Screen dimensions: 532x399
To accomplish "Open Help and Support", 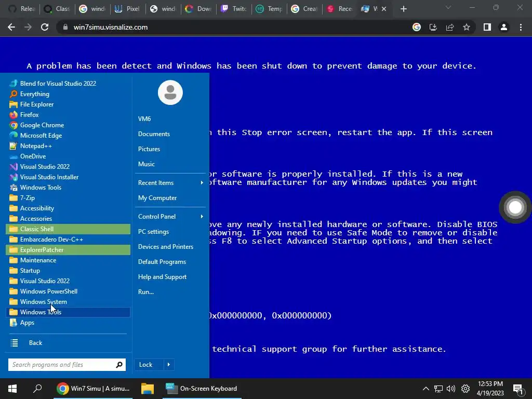I will pyautogui.click(x=170, y=277).
